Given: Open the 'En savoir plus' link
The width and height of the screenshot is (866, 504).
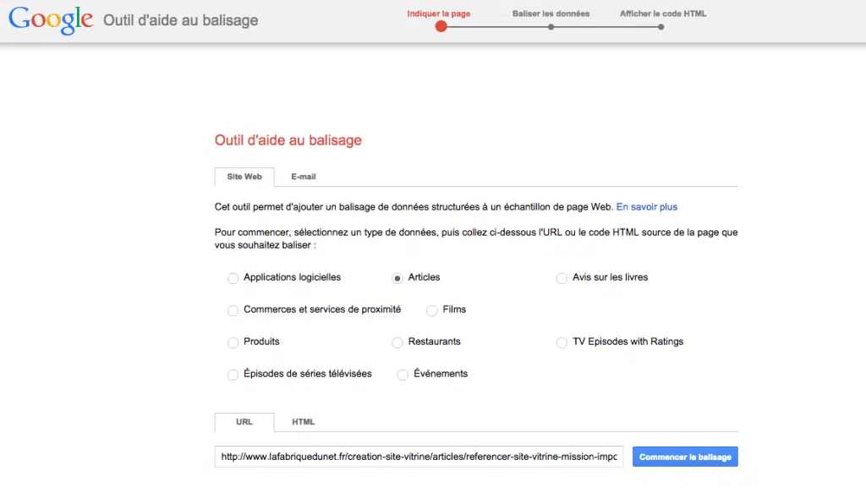Looking at the screenshot, I should (x=646, y=206).
